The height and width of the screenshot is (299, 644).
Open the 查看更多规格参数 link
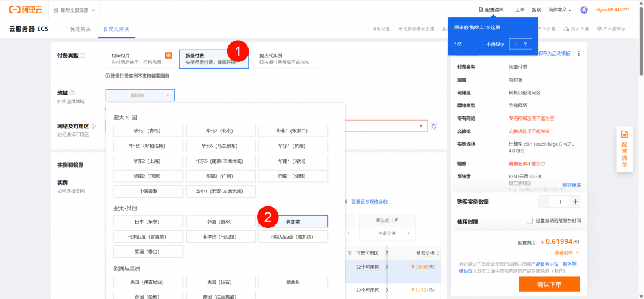[x=369, y=202]
